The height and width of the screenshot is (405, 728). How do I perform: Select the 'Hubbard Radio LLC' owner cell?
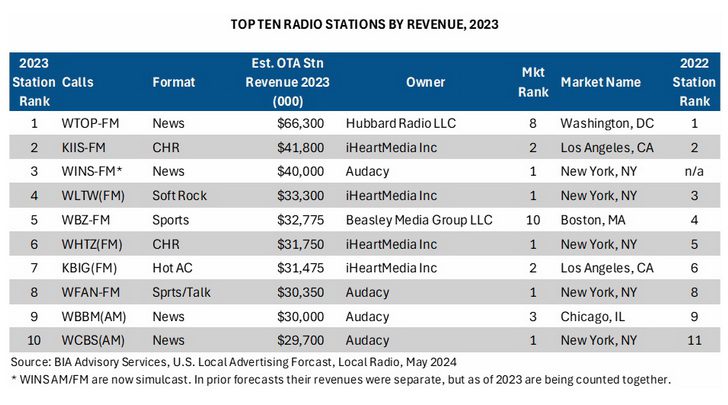[x=401, y=124]
